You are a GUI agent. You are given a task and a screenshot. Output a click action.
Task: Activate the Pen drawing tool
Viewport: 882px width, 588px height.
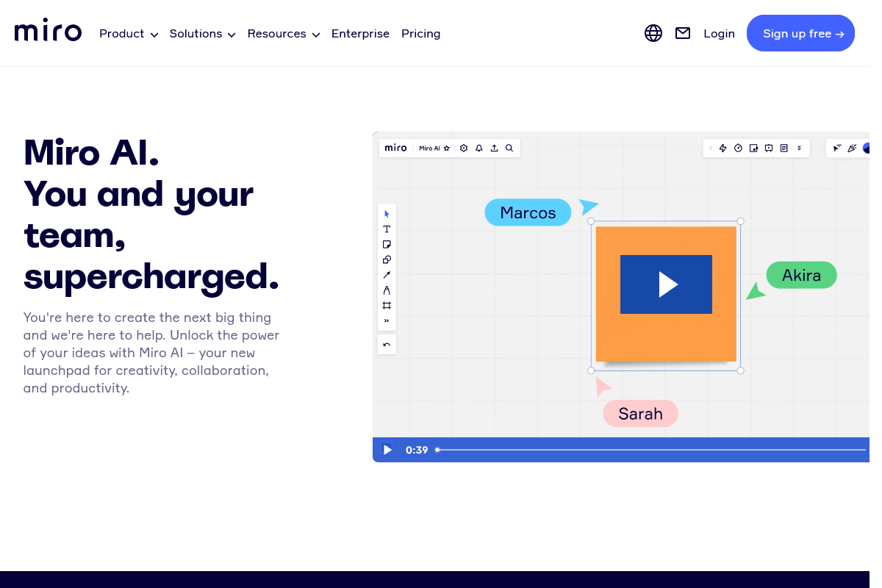tap(387, 290)
